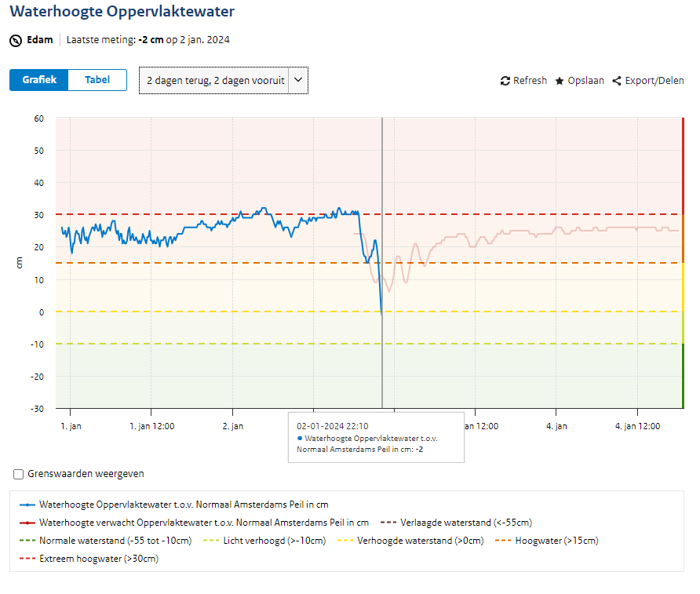Screen dimensions: 700x594
Task: Click the Opslaan star icon
Action: click(560, 81)
